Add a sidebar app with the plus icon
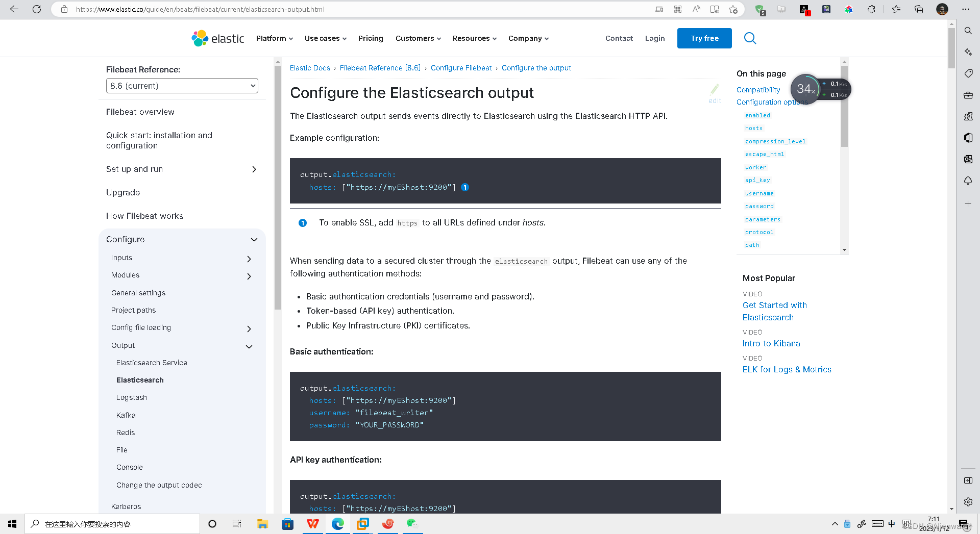This screenshot has height=534, width=980. (x=968, y=204)
